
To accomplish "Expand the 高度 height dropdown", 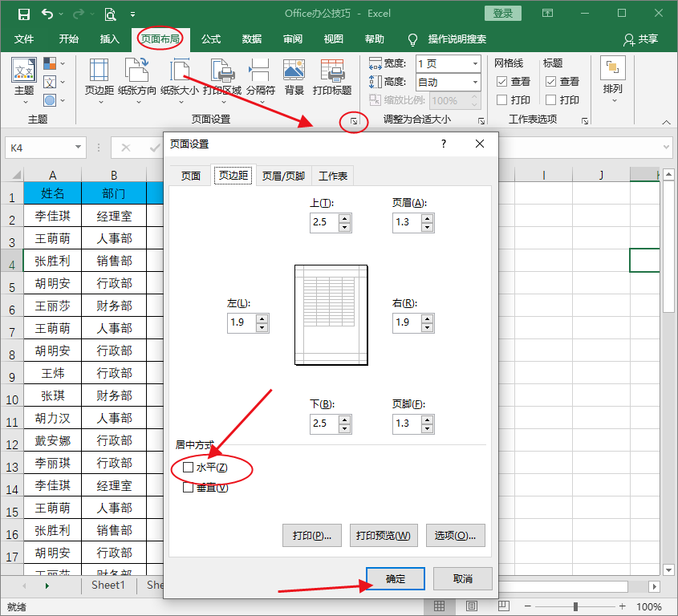I will coord(475,82).
